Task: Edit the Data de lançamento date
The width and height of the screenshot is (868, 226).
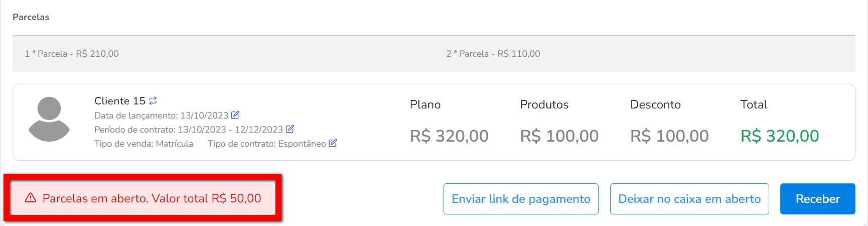Action: click(235, 115)
